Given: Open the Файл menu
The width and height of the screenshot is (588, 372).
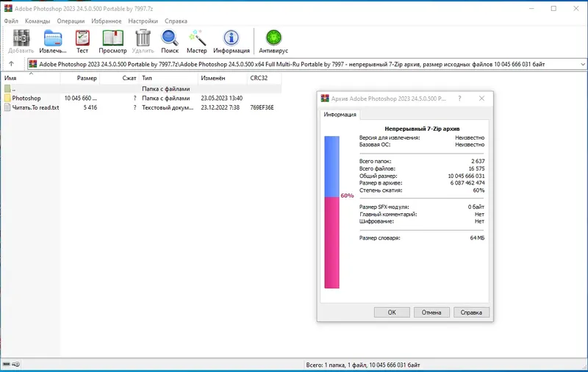Looking at the screenshot, I should pyautogui.click(x=11, y=21).
